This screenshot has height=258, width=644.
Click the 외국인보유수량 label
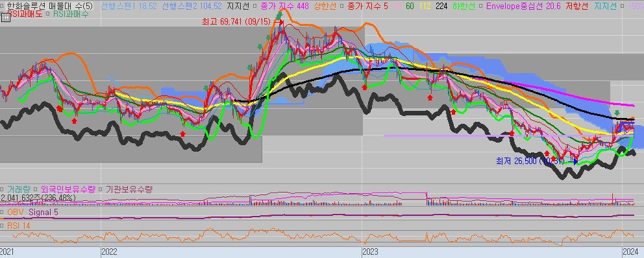68,189
